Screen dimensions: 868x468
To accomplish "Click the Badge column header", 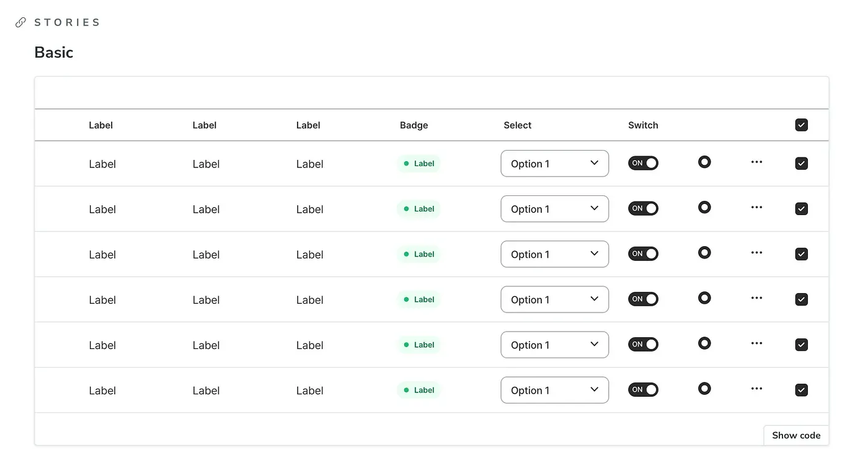I will click(414, 125).
